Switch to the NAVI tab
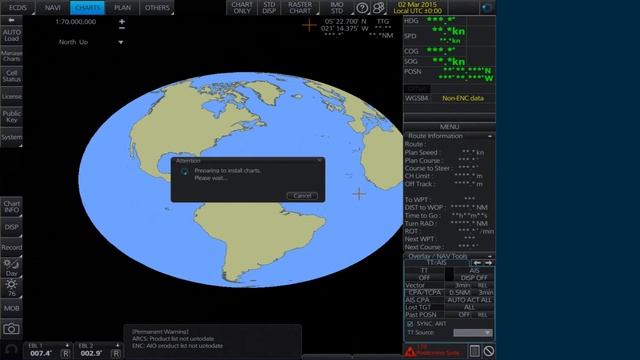The height and width of the screenshot is (360, 640). click(x=53, y=8)
